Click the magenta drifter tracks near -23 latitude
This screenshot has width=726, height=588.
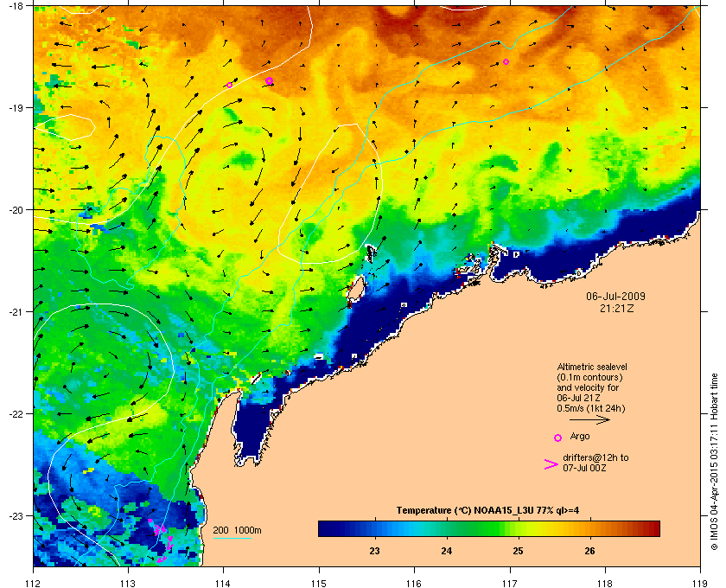[x=161, y=540]
